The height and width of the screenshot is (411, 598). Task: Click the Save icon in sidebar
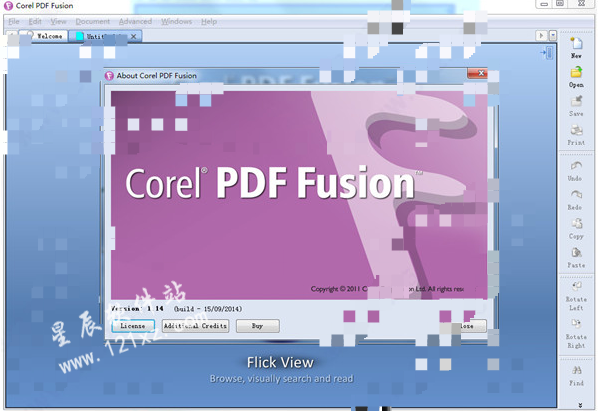coord(576,101)
